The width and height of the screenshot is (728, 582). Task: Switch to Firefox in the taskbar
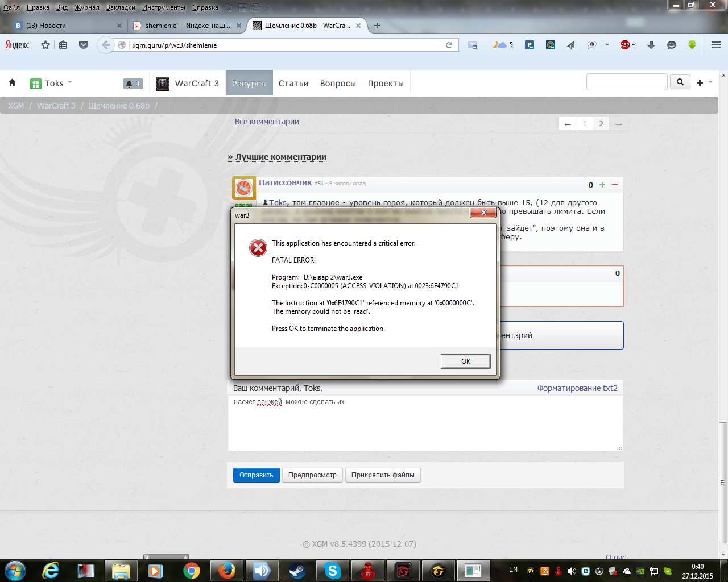click(226, 570)
